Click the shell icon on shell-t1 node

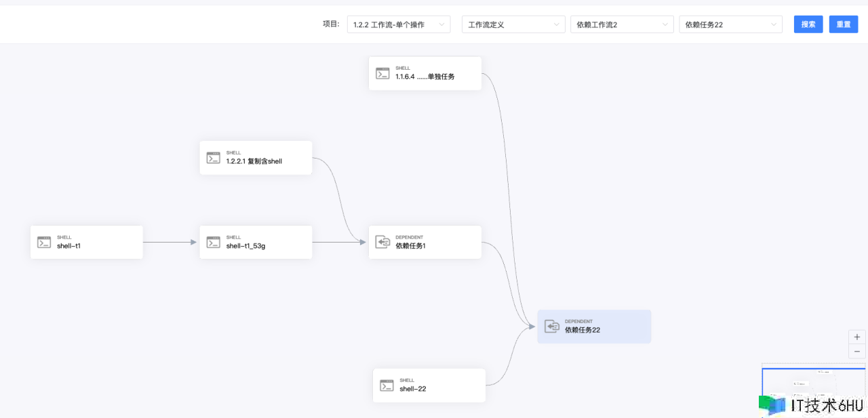click(x=44, y=243)
